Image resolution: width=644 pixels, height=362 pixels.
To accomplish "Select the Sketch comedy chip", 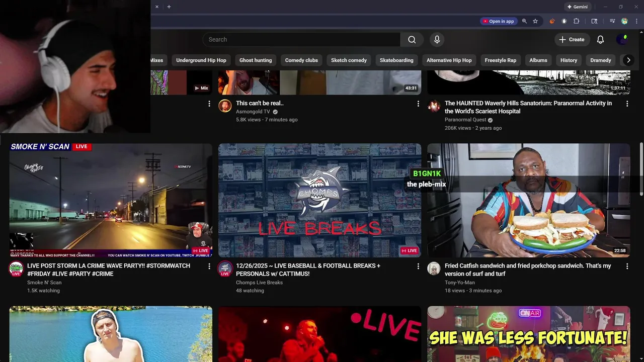I will [x=349, y=60].
